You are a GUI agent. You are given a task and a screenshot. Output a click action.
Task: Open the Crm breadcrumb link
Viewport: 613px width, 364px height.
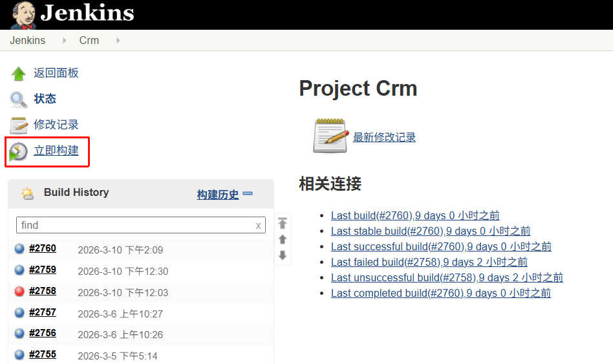point(89,40)
